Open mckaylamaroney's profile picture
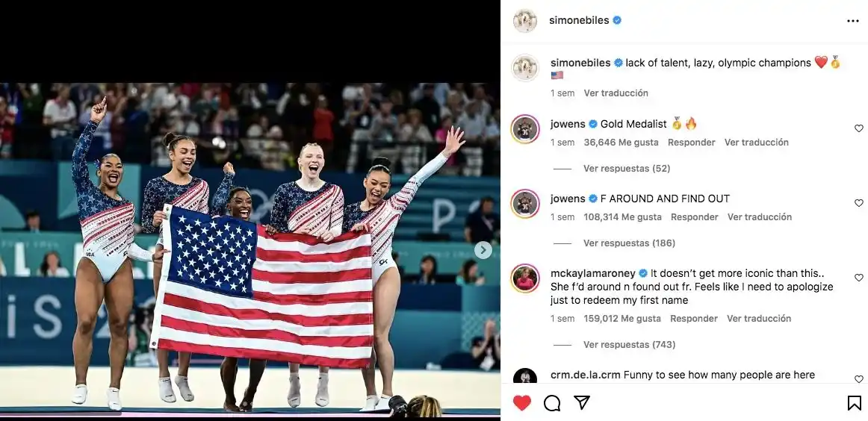This screenshot has height=421, width=868. (x=525, y=278)
